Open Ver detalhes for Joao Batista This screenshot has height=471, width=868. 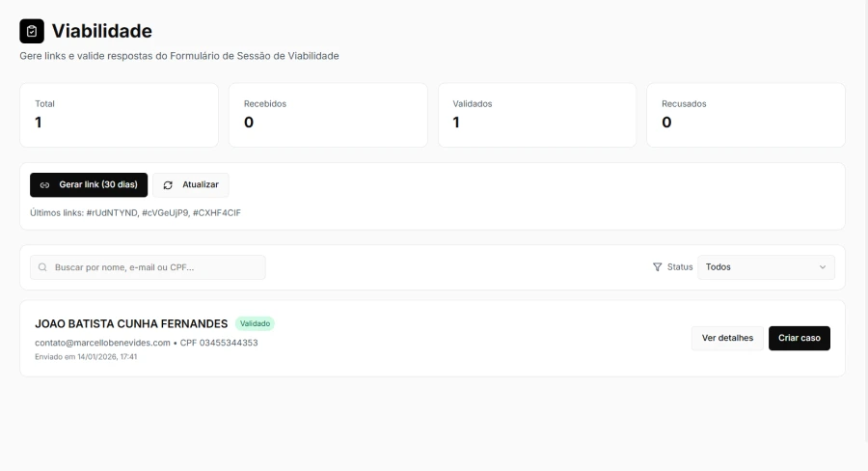point(727,338)
